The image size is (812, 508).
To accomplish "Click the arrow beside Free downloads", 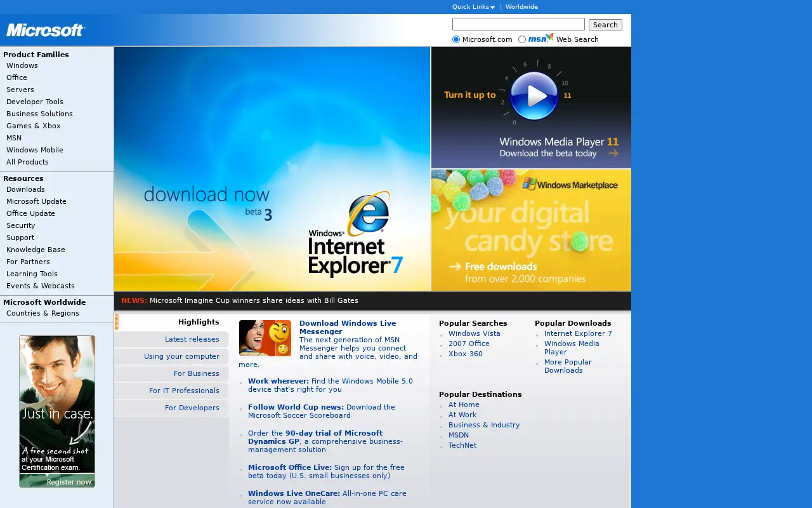I will tap(455, 267).
